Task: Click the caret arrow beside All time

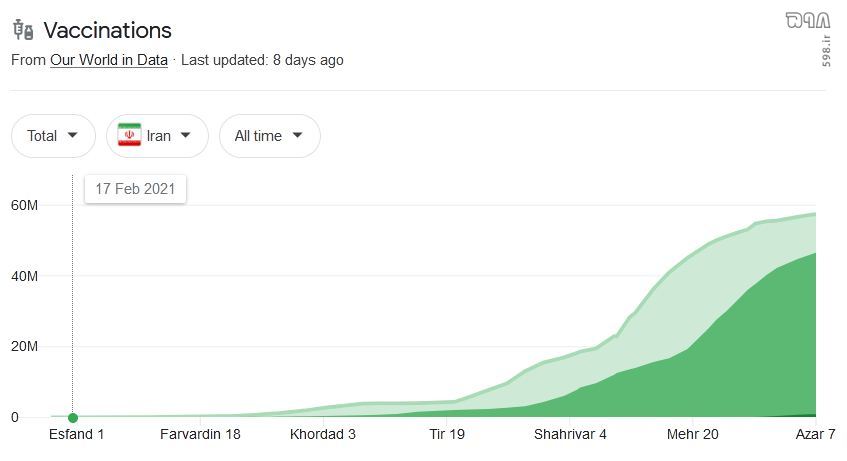Action: (297, 135)
